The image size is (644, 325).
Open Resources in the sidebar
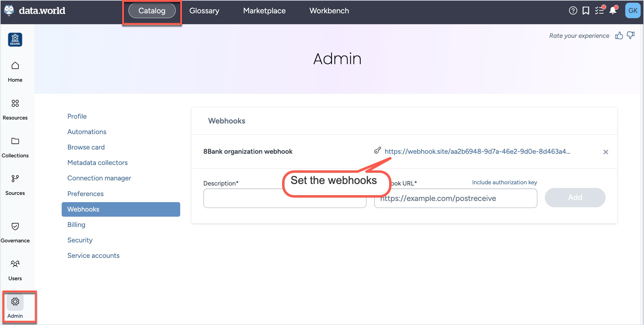tap(15, 109)
